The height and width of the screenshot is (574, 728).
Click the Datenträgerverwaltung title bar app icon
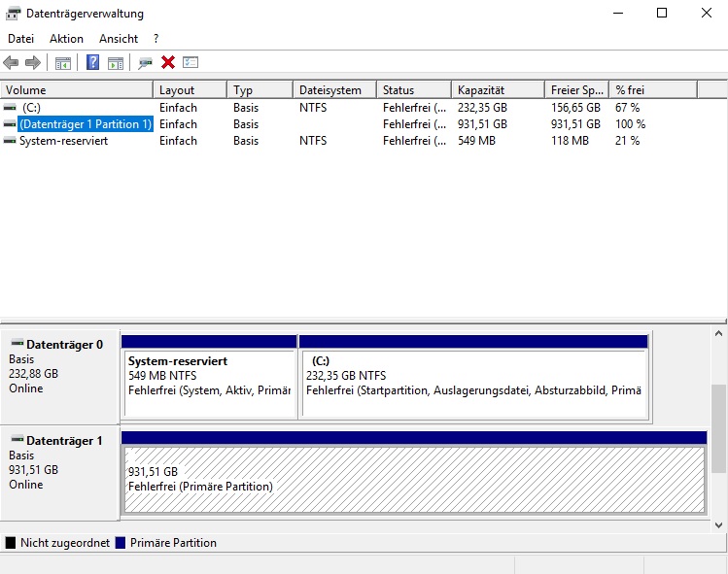click(13, 14)
